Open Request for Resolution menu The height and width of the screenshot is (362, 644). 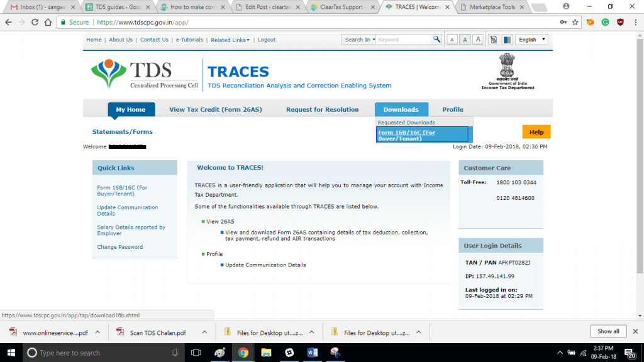click(323, 109)
